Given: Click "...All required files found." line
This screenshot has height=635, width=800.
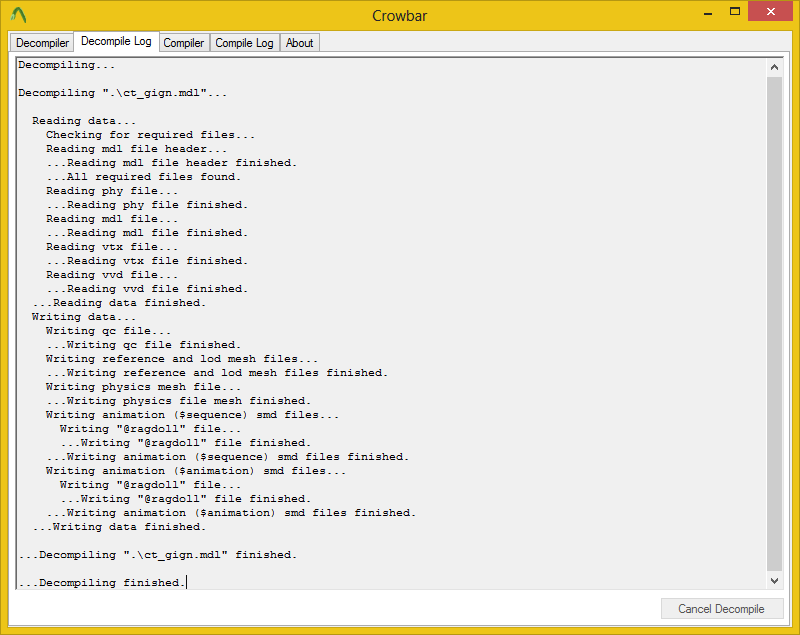Looking at the screenshot, I should tap(143, 177).
